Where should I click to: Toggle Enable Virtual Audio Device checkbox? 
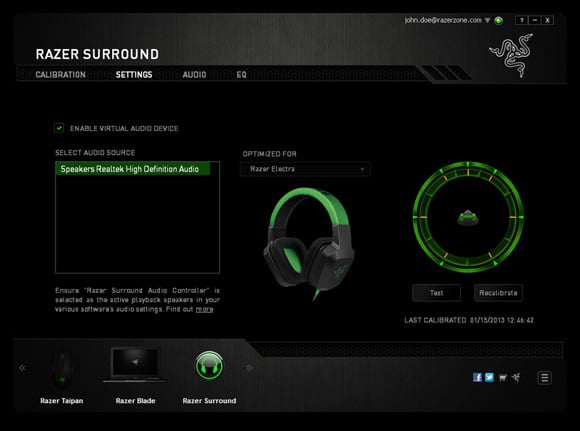point(59,128)
